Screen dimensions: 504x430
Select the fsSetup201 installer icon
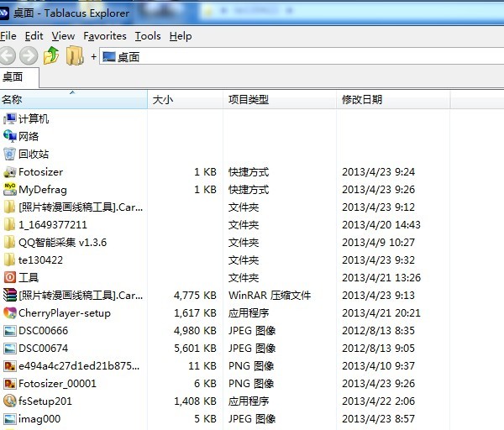click(x=9, y=401)
